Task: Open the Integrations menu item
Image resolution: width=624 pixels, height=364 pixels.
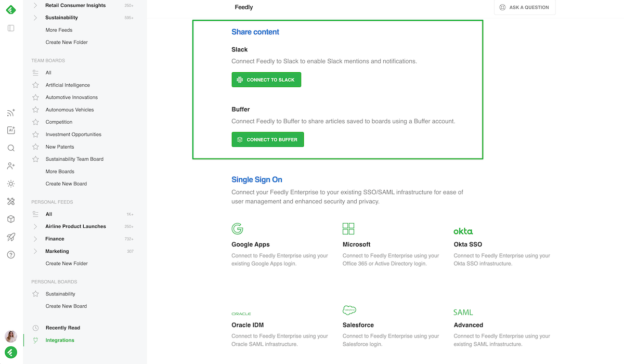Action: [x=59, y=340]
